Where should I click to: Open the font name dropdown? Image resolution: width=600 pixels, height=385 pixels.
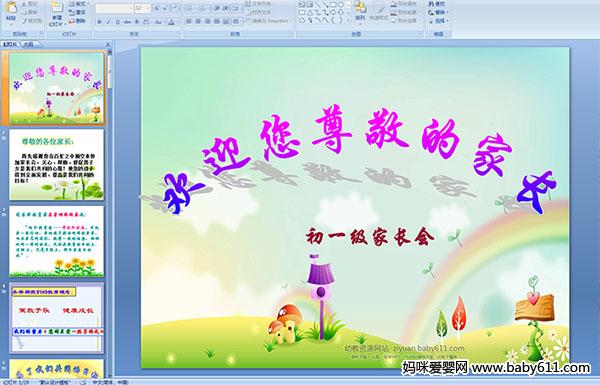(114, 8)
